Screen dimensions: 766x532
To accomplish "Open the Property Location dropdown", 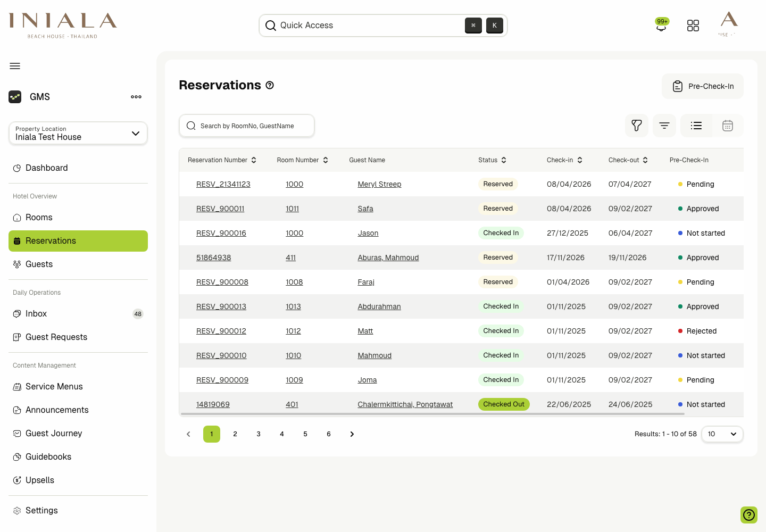I will pyautogui.click(x=78, y=133).
